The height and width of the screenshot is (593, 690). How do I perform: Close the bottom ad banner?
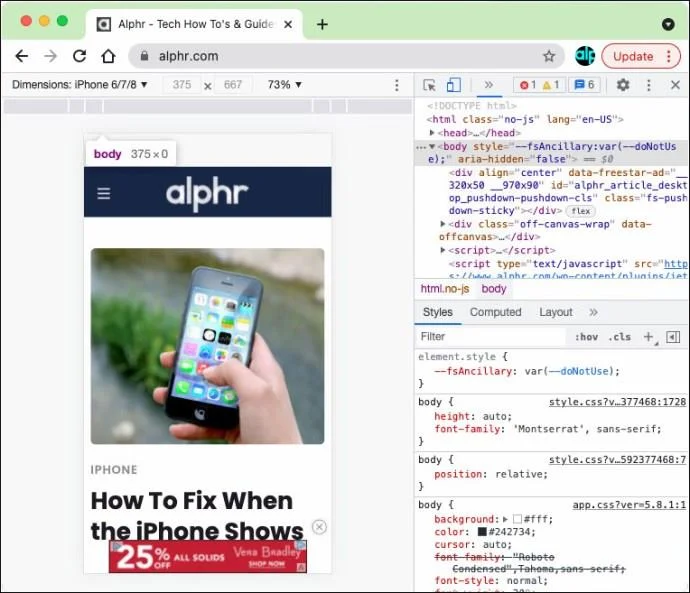[319, 527]
